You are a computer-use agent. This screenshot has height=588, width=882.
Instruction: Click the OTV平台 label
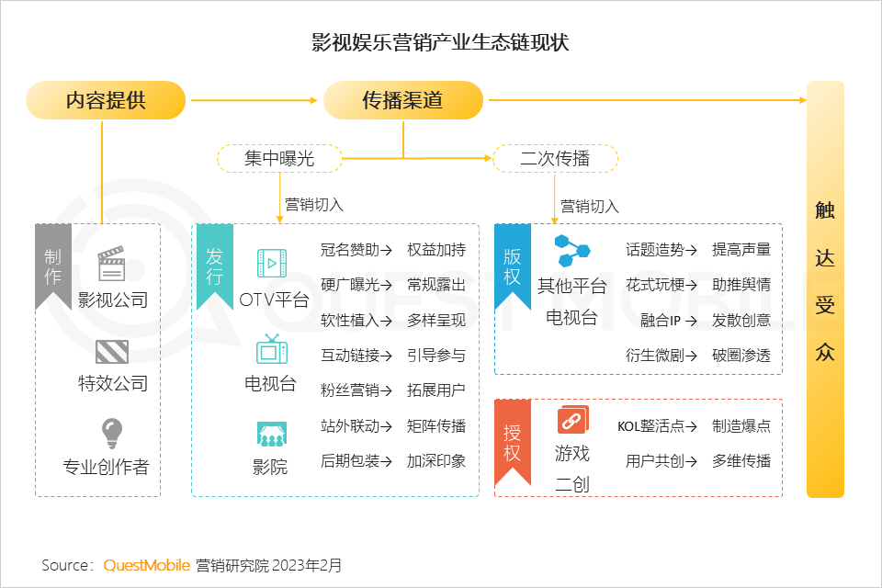point(274,300)
